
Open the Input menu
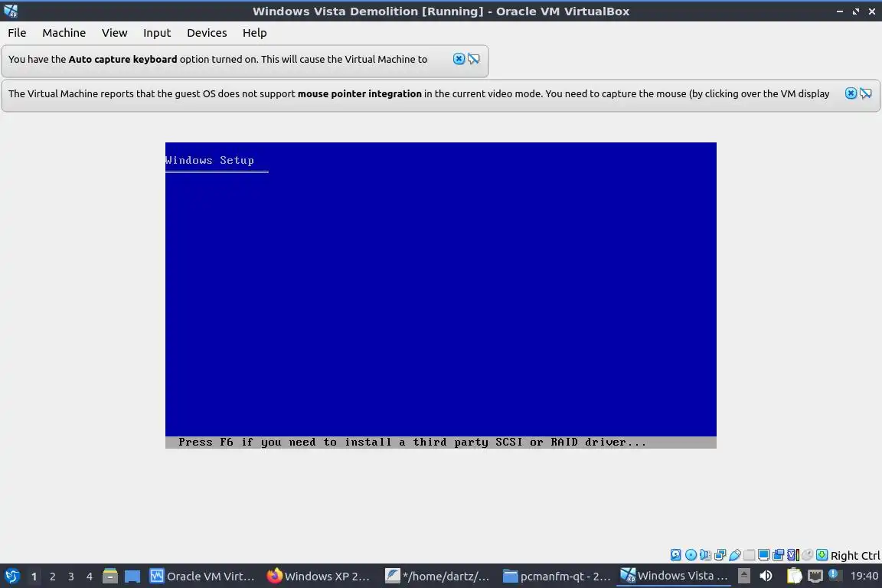click(x=157, y=33)
